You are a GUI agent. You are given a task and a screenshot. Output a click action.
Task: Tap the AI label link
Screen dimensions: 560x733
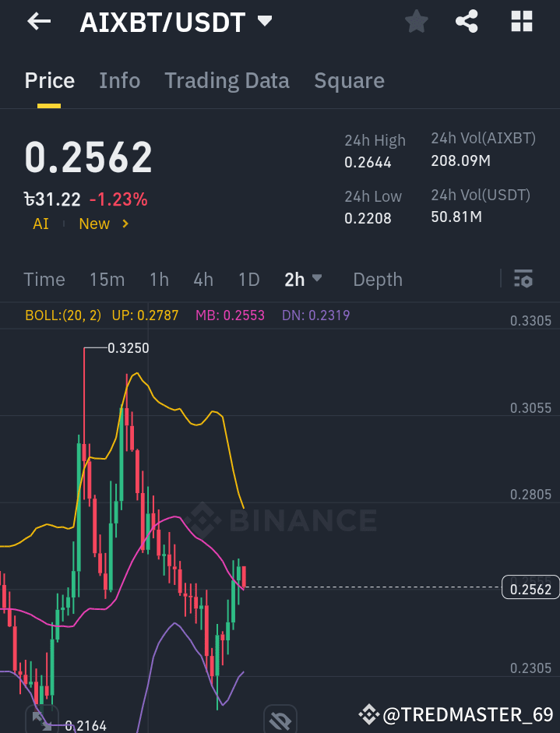(x=40, y=224)
